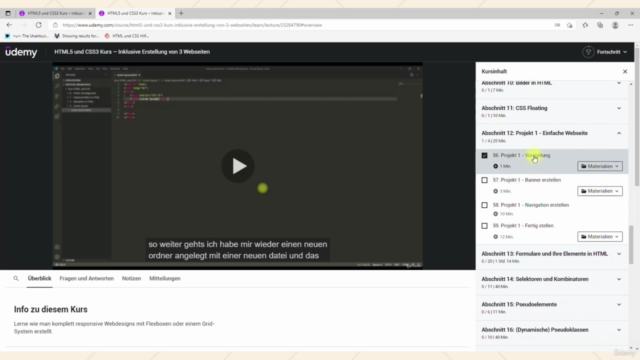Open a new browser tab
The height and width of the screenshot is (360, 640).
181,13
